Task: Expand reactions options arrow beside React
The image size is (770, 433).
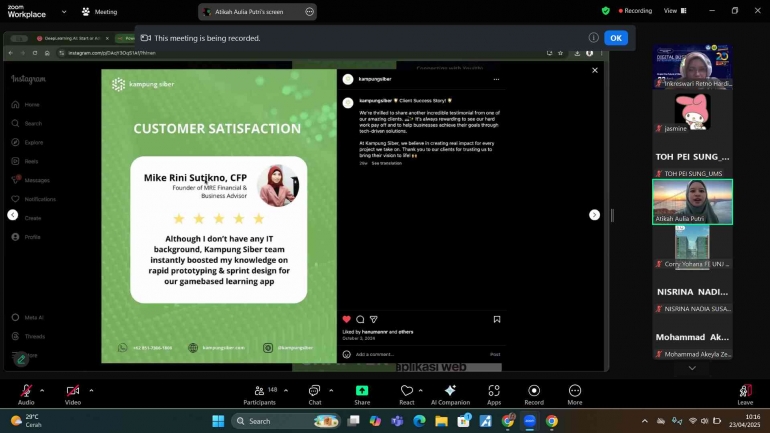Action: coord(420,391)
